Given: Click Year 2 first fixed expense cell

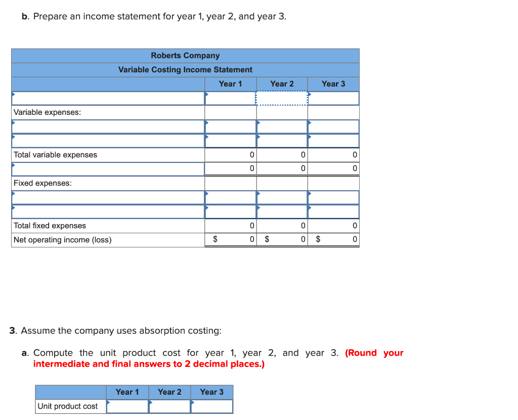Looking at the screenshot, I should [x=282, y=198].
